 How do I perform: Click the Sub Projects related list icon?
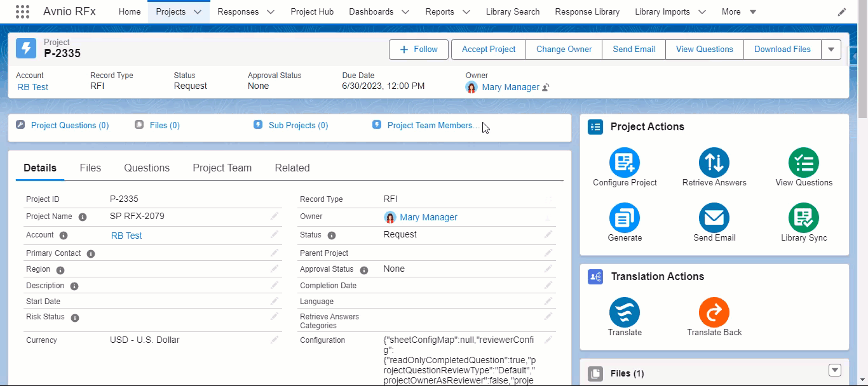pyautogui.click(x=258, y=124)
